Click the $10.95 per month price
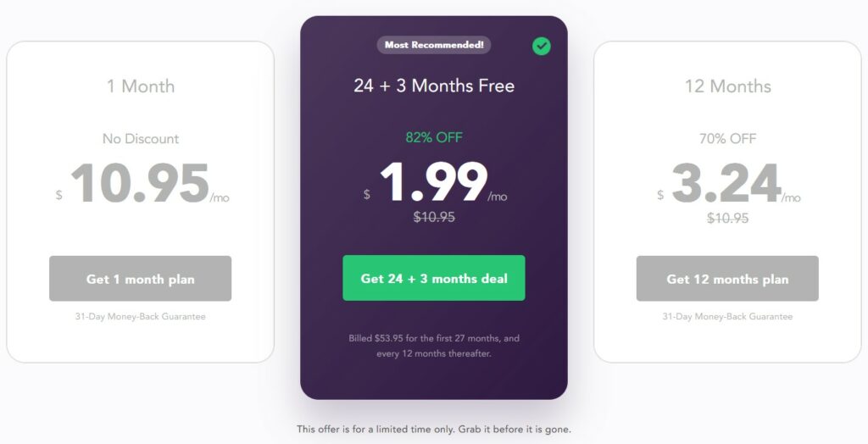The image size is (868, 444). 142,183
